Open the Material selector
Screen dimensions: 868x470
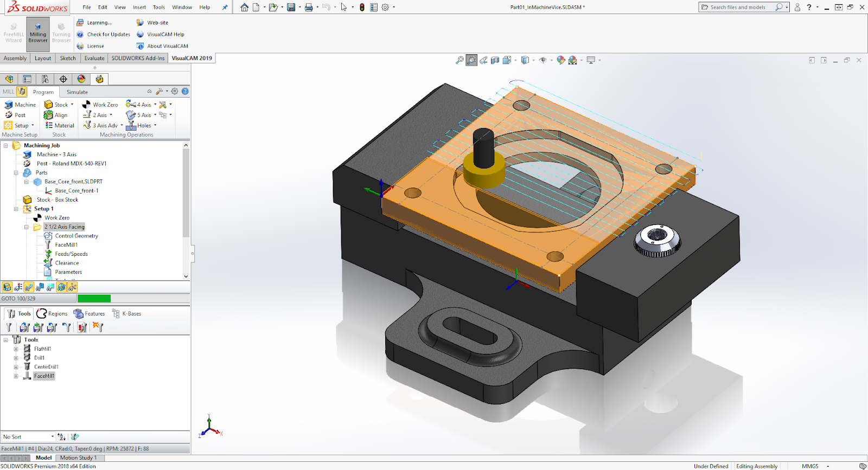pos(59,125)
